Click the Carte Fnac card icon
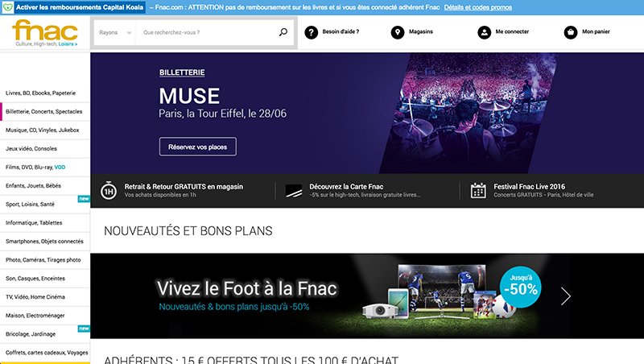Screen dimensions: 644x364 coord(294,191)
